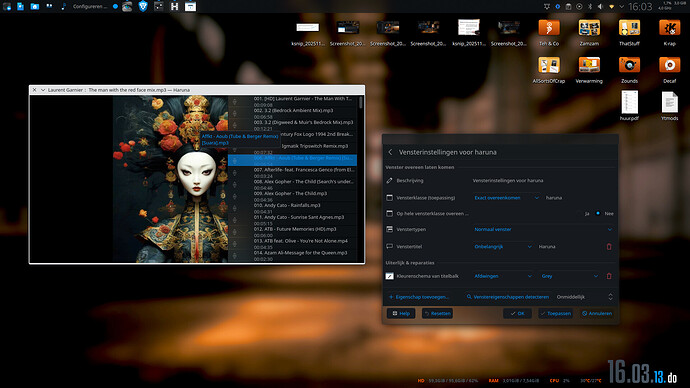Open the clipboard tray icon
Image resolution: width=690 pixels, height=388 pixels.
click(569, 7)
